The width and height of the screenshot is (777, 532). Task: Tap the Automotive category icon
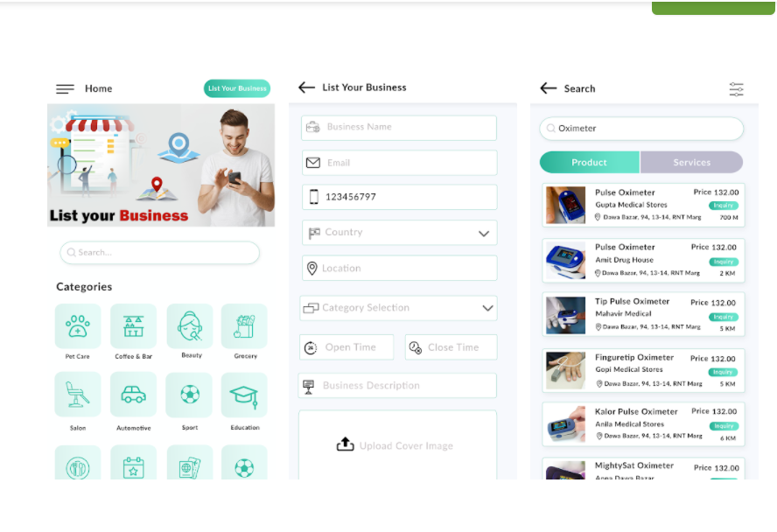[133, 395]
